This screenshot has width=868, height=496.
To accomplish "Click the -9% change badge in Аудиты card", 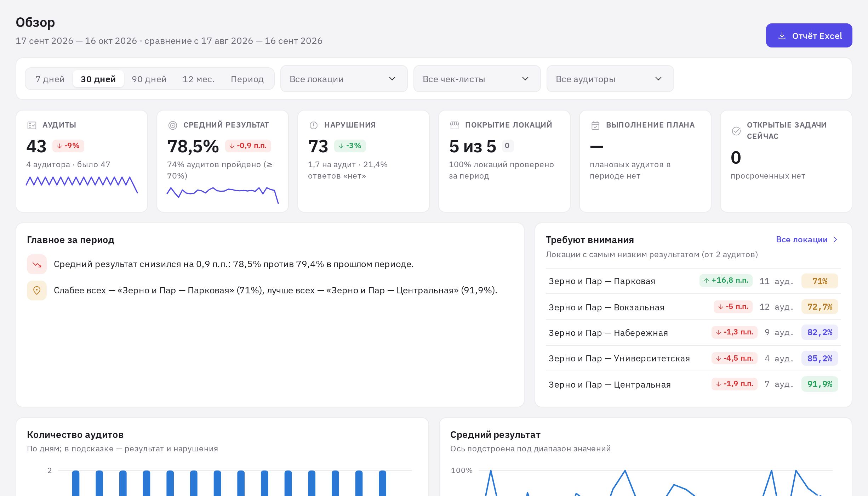I will pos(68,146).
